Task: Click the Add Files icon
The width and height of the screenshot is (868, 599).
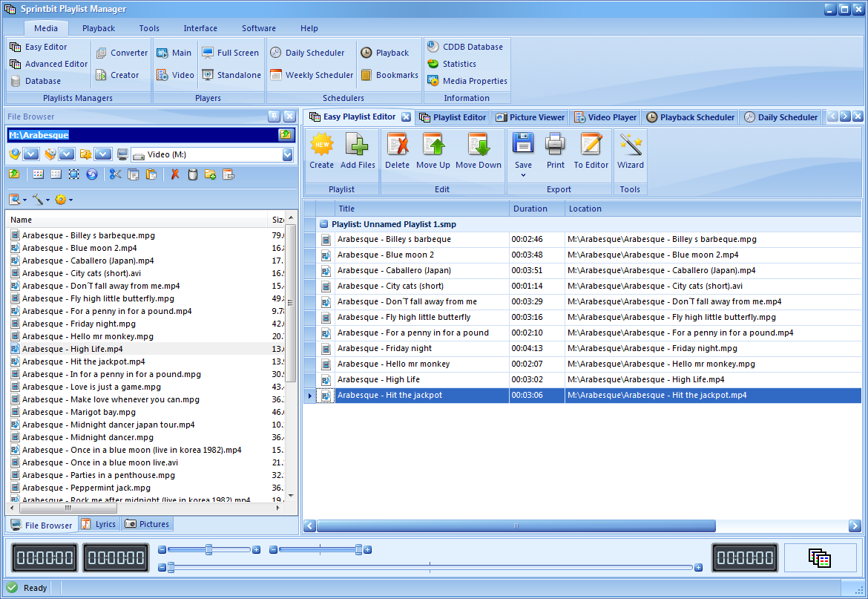Action: click(358, 145)
